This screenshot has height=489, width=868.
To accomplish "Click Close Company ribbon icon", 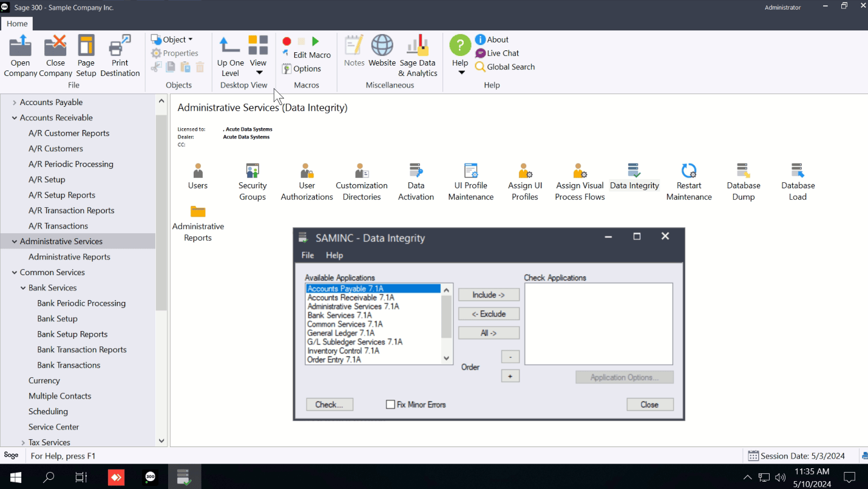I will click(x=55, y=56).
